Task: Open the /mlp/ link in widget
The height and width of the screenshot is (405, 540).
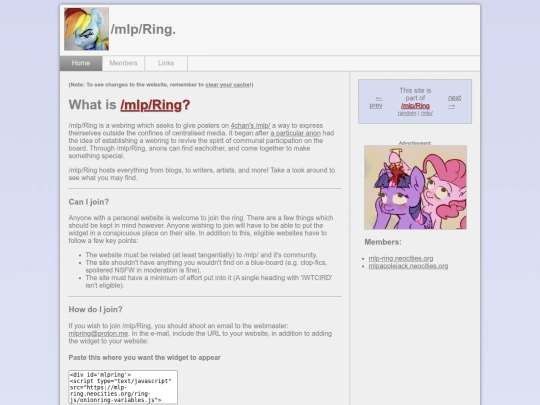Action: (427, 113)
